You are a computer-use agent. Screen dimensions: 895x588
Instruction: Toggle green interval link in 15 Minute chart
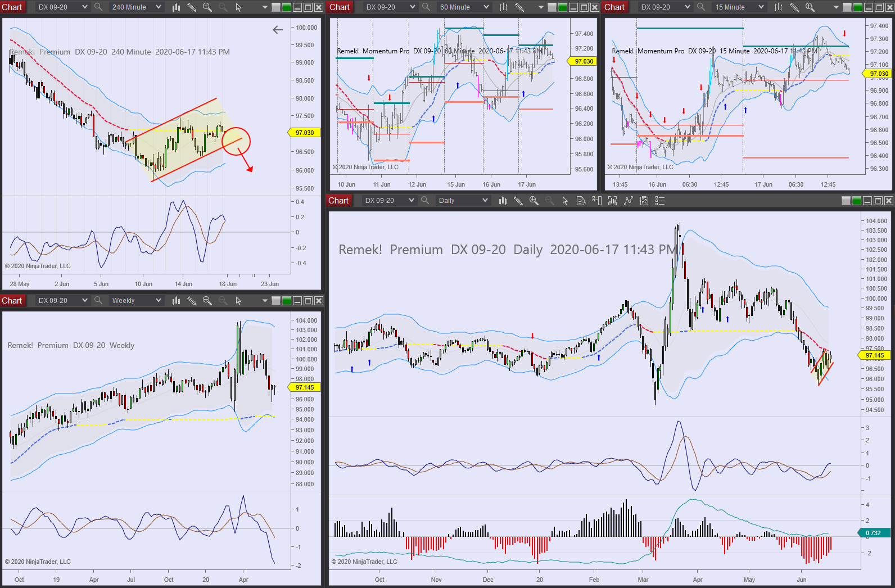click(x=858, y=7)
